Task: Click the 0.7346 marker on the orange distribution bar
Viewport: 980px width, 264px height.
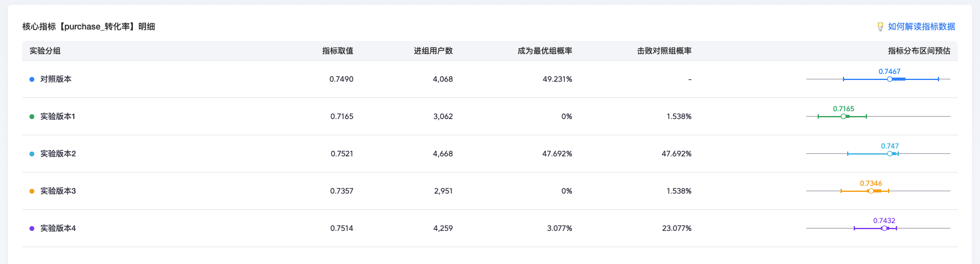Action: (x=871, y=191)
